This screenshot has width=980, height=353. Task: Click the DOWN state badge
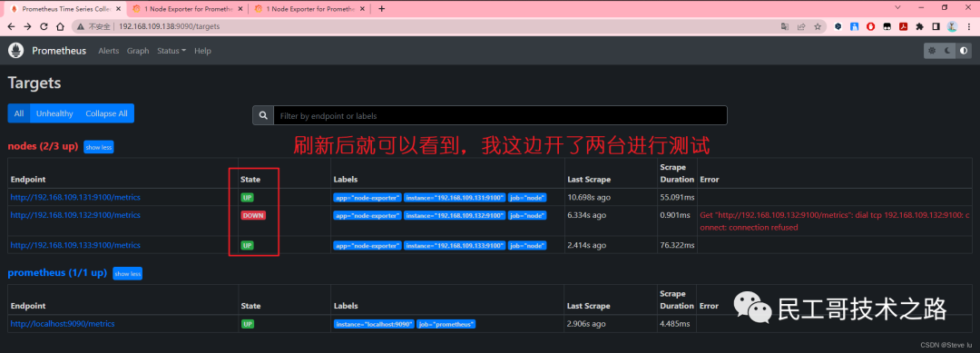click(254, 216)
